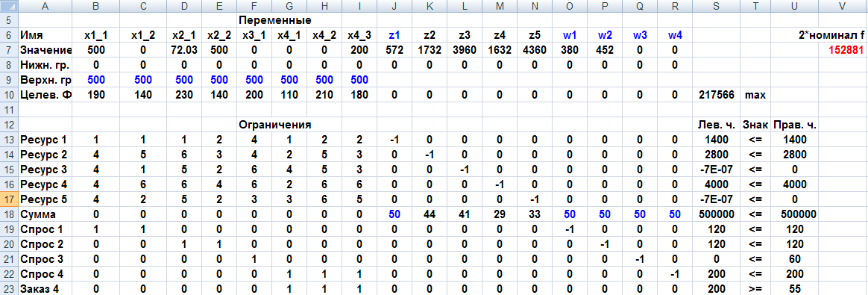This screenshot has height=295, width=868.
Task: Select the 'Спрос 1' row label
Action: (44, 229)
